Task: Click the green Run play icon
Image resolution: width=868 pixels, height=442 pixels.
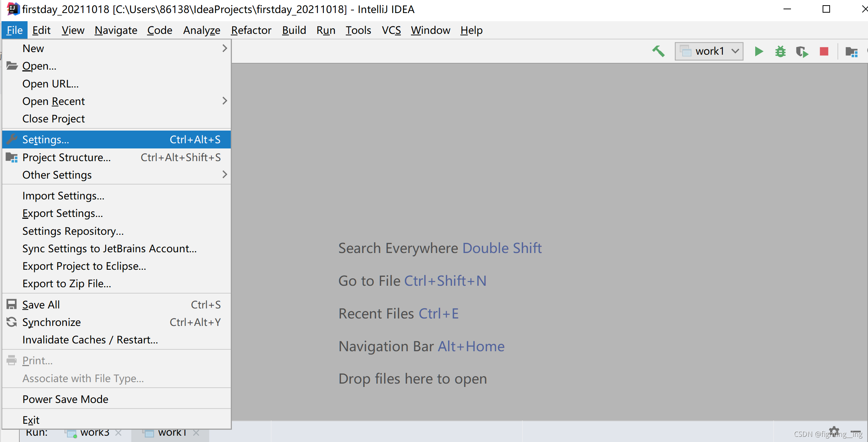Action: tap(759, 51)
